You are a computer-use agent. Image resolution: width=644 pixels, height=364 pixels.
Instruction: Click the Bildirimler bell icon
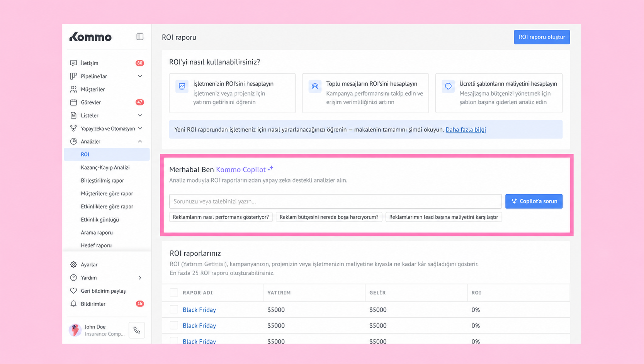73,304
